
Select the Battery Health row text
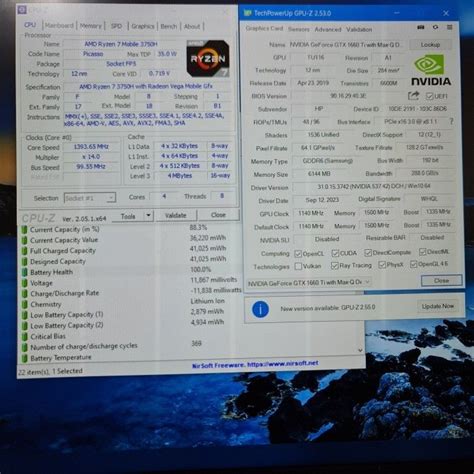click(x=51, y=272)
